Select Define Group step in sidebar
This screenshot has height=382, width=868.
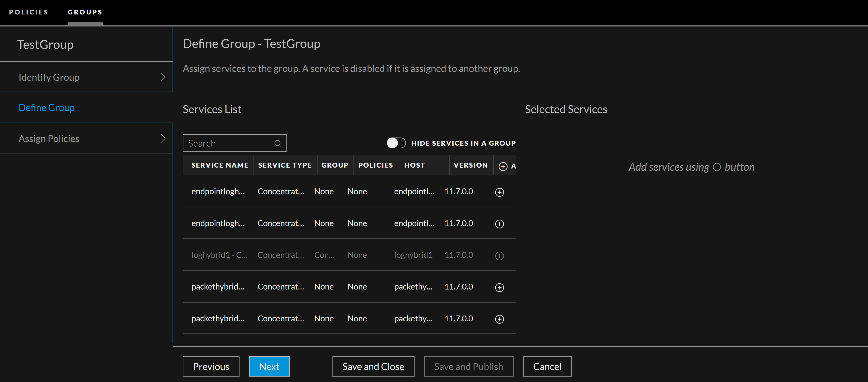tap(47, 107)
